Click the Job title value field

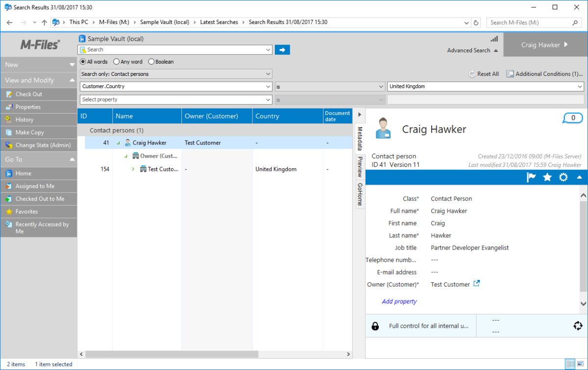pyautogui.click(x=469, y=248)
